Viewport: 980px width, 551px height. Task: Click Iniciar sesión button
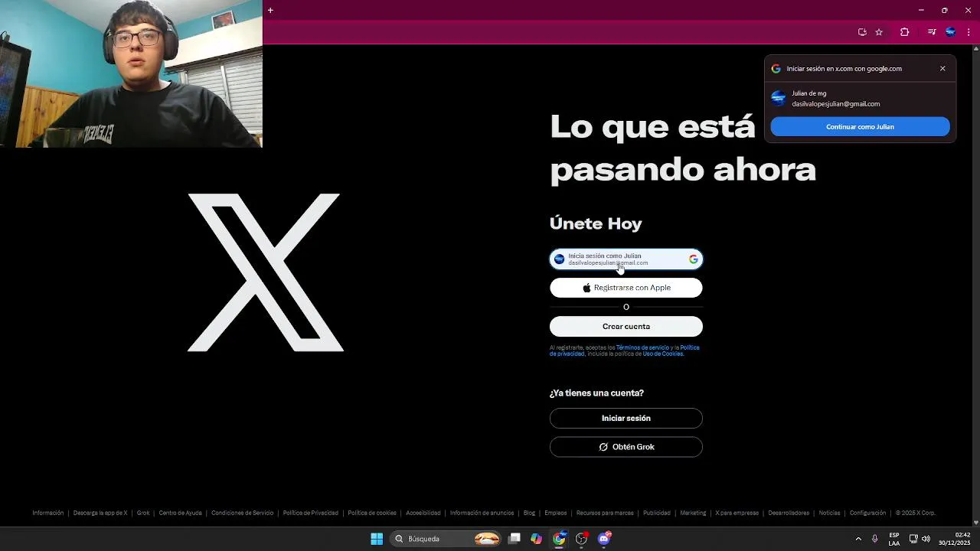(x=626, y=419)
